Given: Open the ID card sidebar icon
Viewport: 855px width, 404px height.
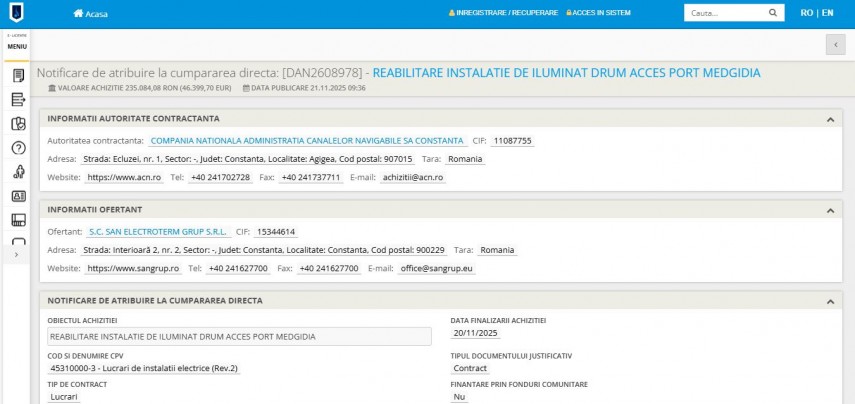Looking at the screenshot, I should 18,196.
